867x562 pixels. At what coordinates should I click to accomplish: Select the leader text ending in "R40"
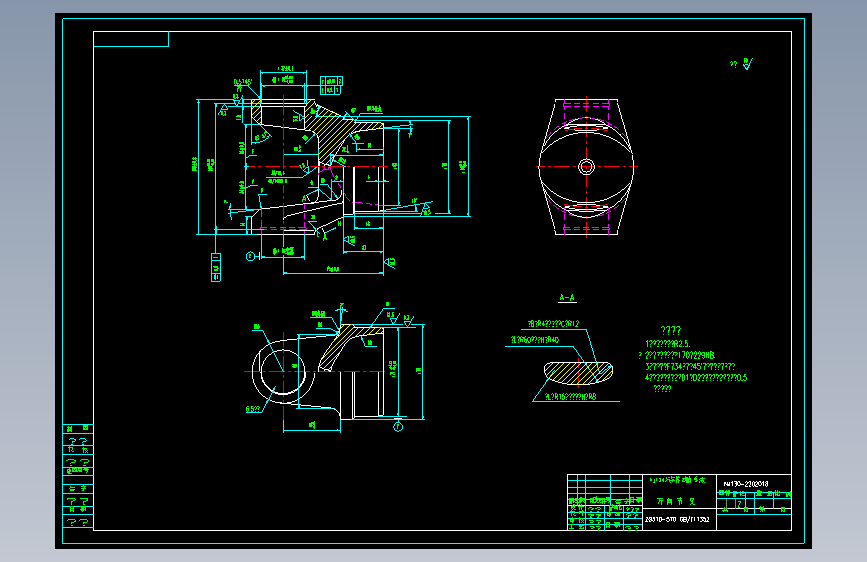point(535,340)
